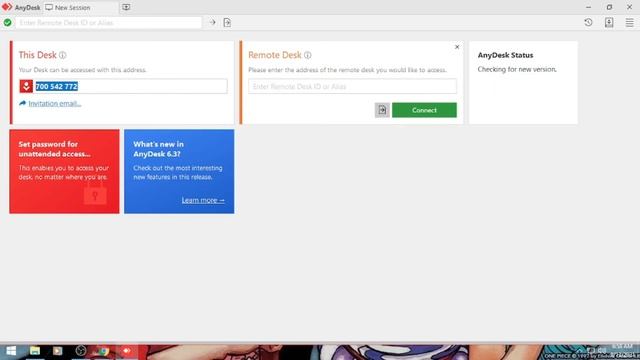Click the info icon next to This Desk
The height and width of the screenshot is (360, 640).
pos(62,55)
